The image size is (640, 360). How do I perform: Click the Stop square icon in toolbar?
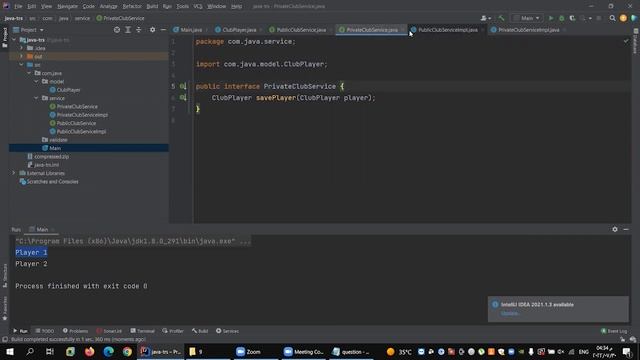599,18
